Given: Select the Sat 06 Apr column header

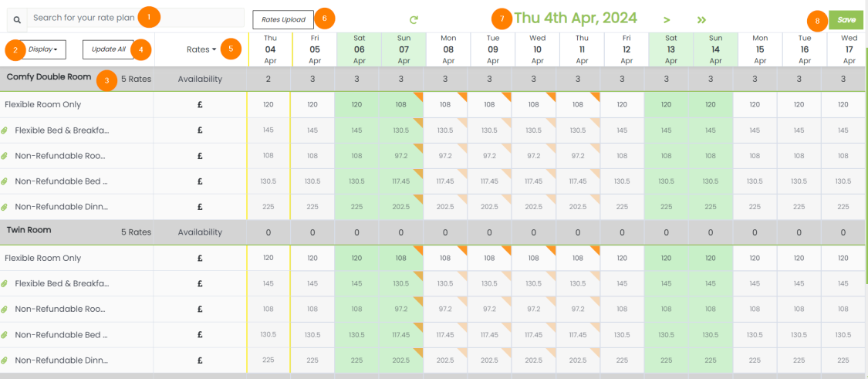Looking at the screenshot, I should tap(357, 48).
